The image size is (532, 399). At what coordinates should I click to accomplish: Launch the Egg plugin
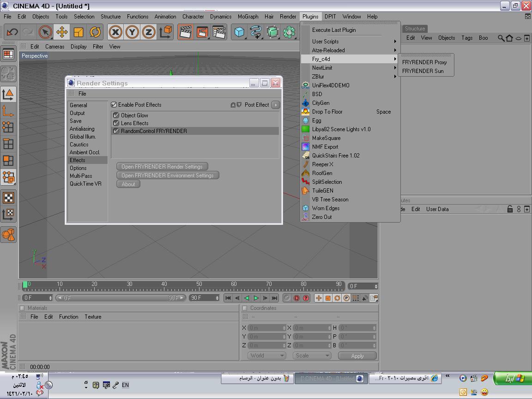pyautogui.click(x=351, y=121)
